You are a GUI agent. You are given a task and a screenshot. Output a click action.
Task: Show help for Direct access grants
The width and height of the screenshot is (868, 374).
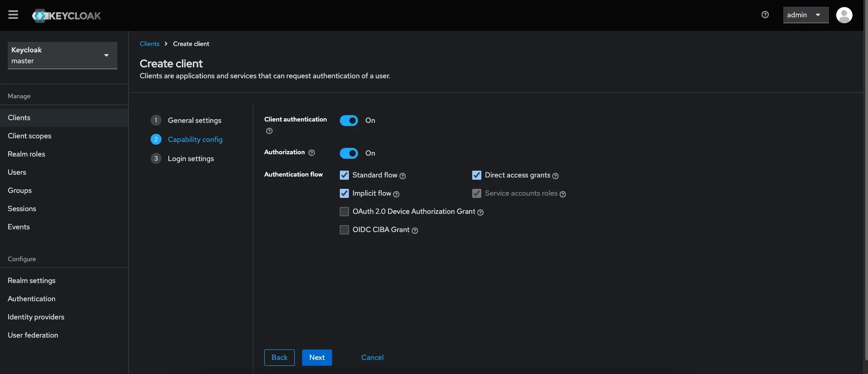point(555,176)
